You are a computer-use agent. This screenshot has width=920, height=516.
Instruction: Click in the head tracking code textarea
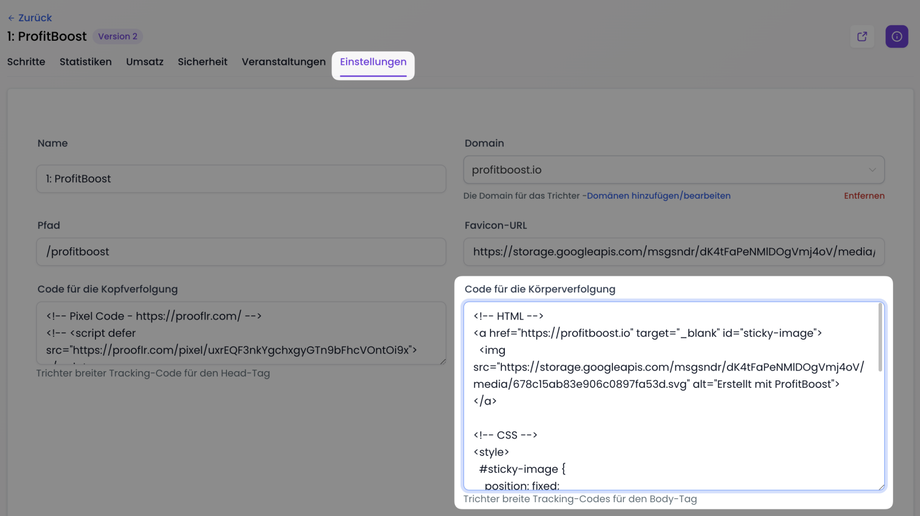(241, 333)
